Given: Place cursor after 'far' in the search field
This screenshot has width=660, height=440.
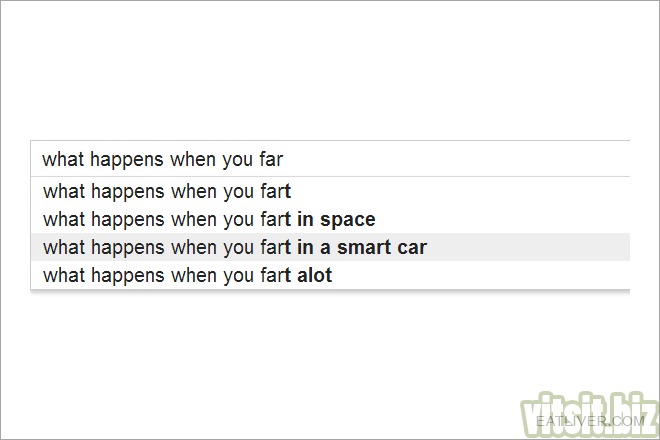Looking at the screenshot, I should [284, 160].
